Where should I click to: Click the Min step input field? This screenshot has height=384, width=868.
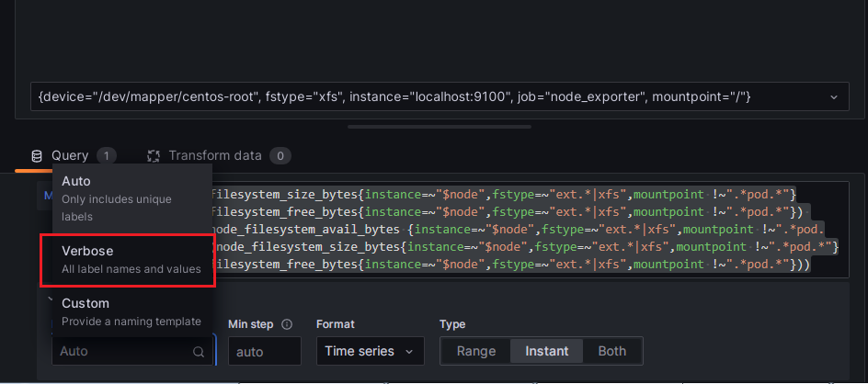(265, 351)
